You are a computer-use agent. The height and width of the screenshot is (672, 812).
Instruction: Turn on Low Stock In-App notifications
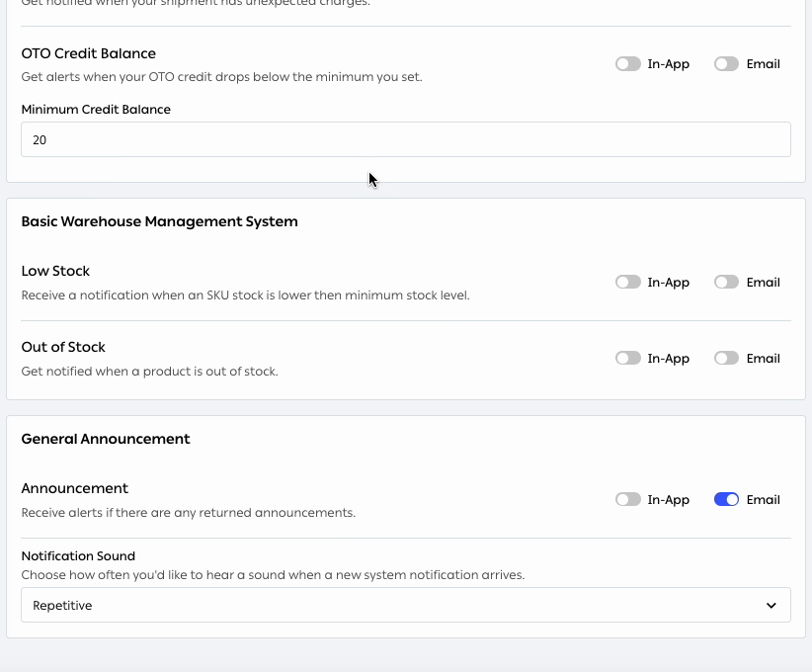pyautogui.click(x=628, y=282)
